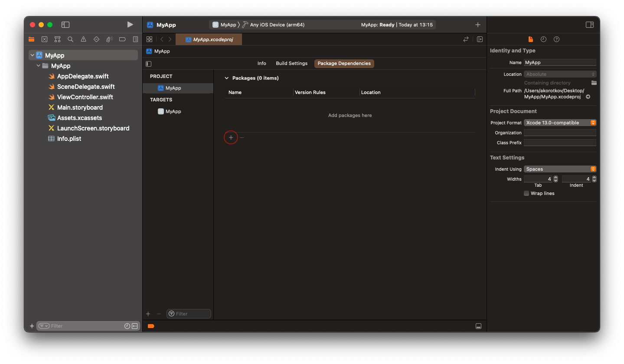This screenshot has width=624, height=364.
Task: Open the Project Format dropdown
Action: point(560,123)
